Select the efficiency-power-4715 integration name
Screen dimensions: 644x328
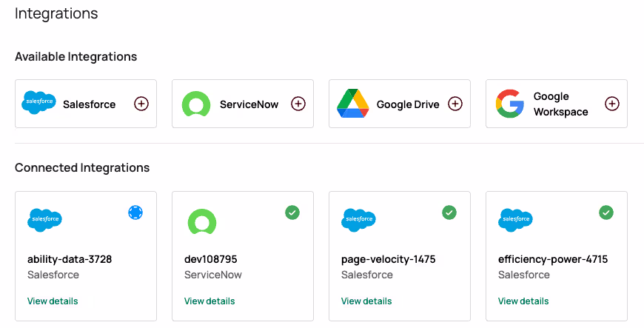point(553,259)
